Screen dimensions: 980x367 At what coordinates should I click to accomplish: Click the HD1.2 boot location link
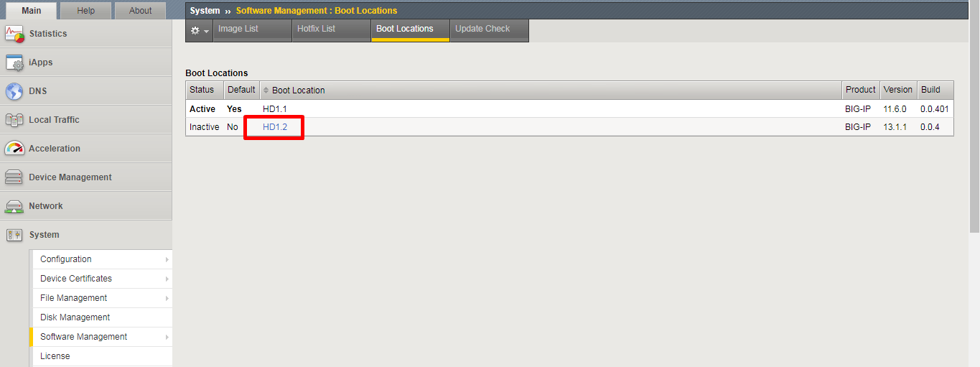click(275, 127)
